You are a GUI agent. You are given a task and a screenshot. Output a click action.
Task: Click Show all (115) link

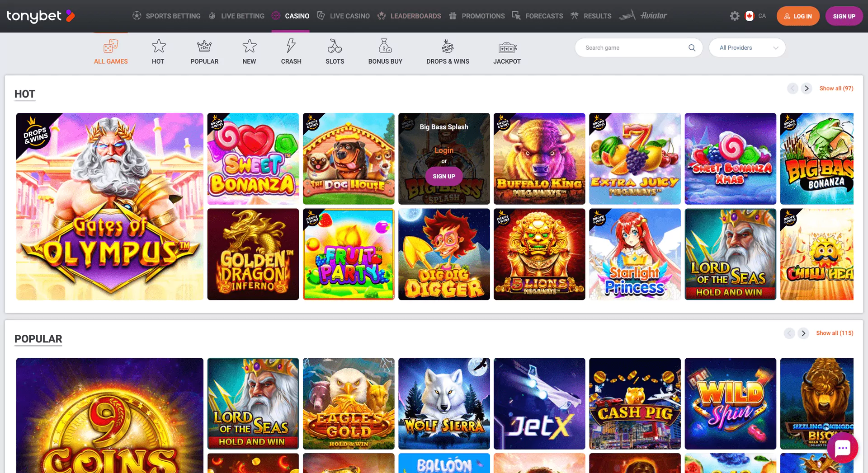click(x=835, y=333)
